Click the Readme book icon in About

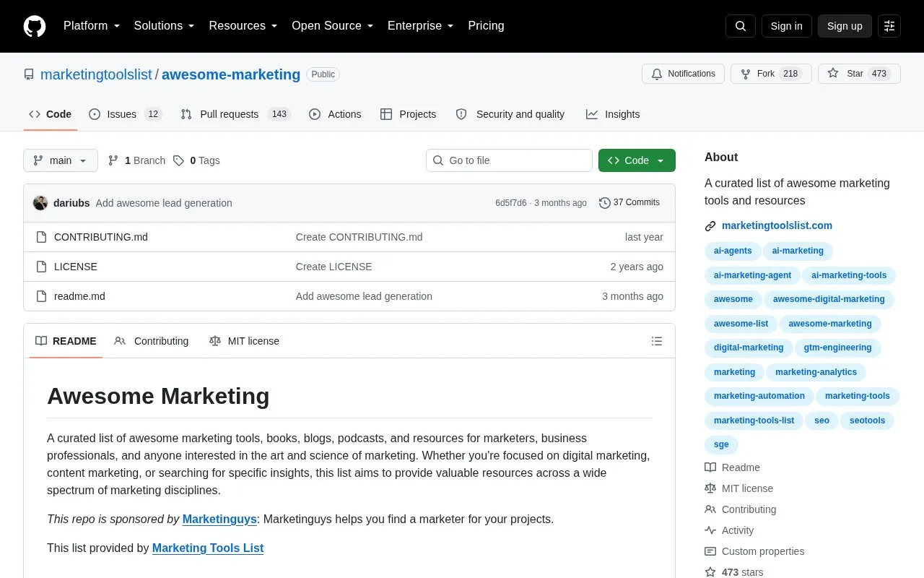pos(710,467)
